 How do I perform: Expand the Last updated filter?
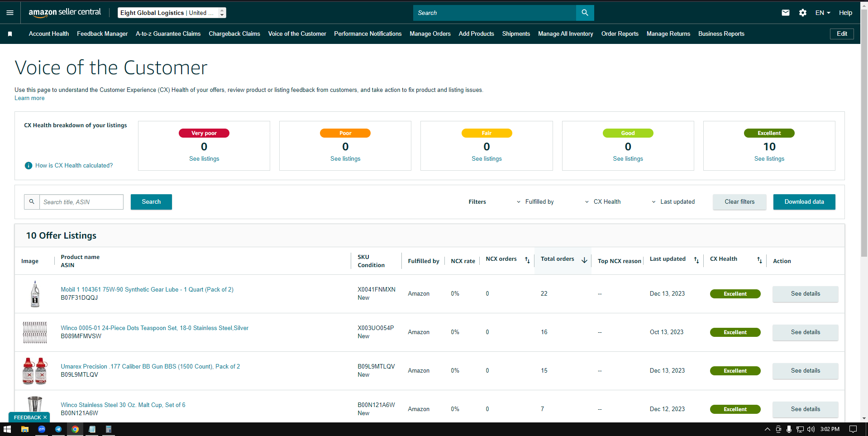pyautogui.click(x=673, y=202)
